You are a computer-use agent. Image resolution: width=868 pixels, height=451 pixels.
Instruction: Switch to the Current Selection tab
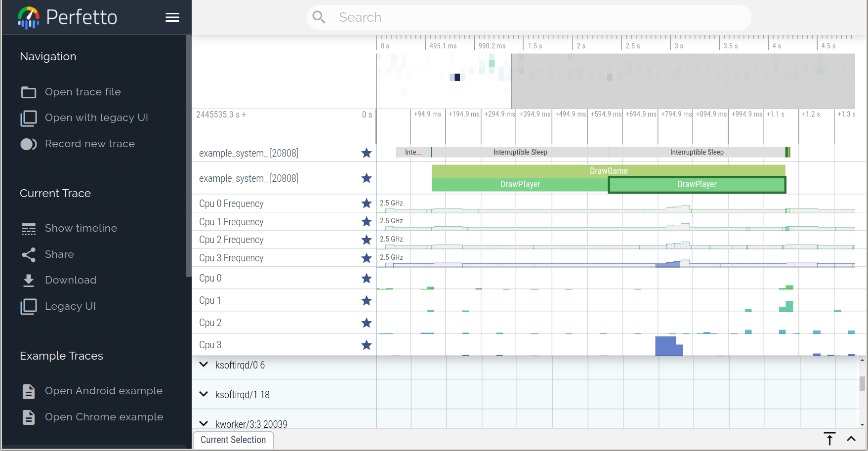tap(233, 440)
